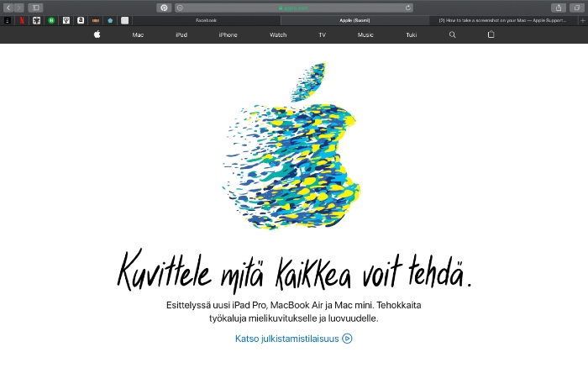Image resolution: width=588 pixels, height=368 pixels.
Task: Open the Tuki support menu item
Action: (x=412, y=35)
